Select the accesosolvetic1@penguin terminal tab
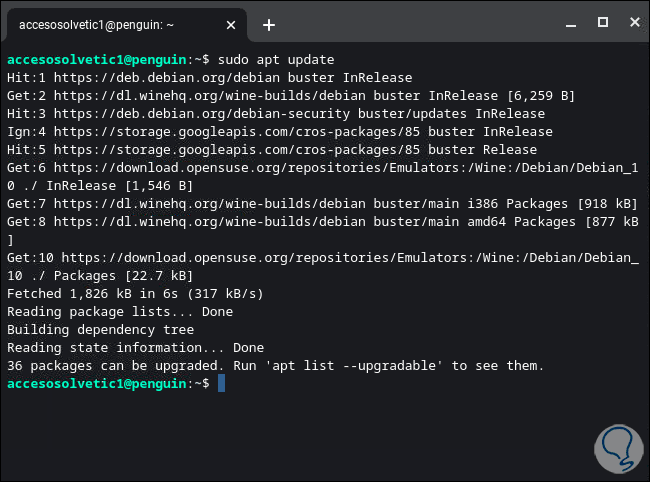The image size is (651, 482). pos(110,25)
